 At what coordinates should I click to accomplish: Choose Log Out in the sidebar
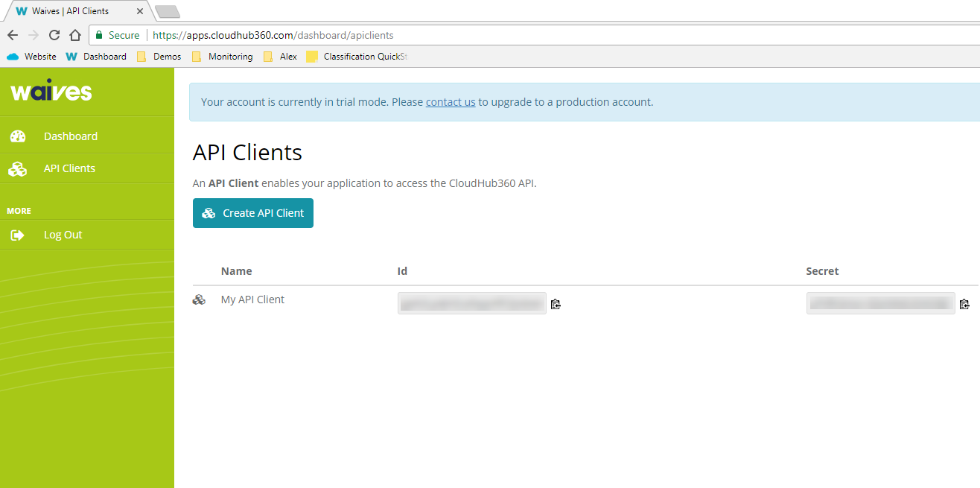87,235
